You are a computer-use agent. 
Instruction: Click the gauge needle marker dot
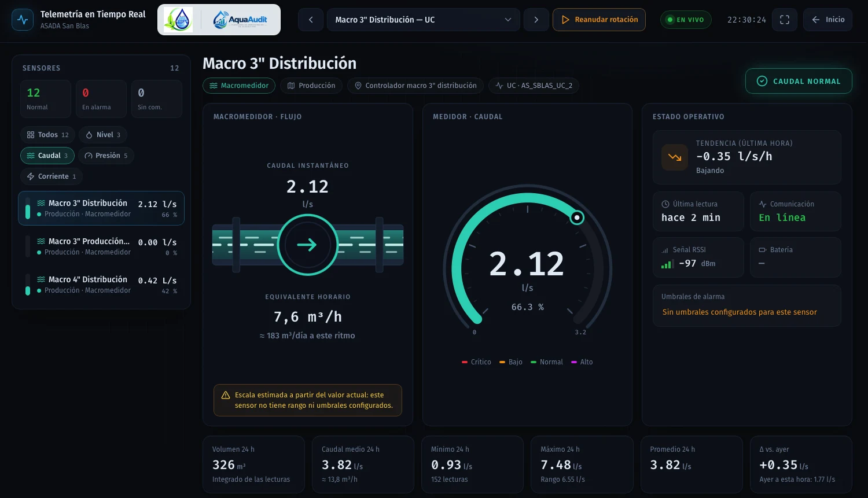[x=577, y=217]
